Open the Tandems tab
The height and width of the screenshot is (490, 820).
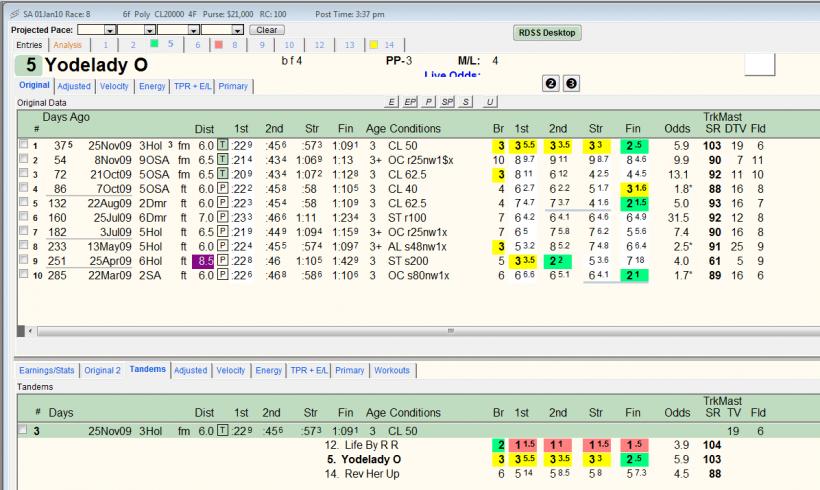pos(147,369)
